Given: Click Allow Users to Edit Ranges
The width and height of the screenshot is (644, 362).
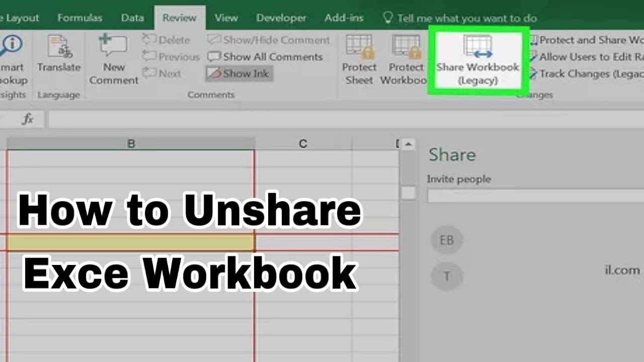Looking at the screenshot, I should (586, 57).
